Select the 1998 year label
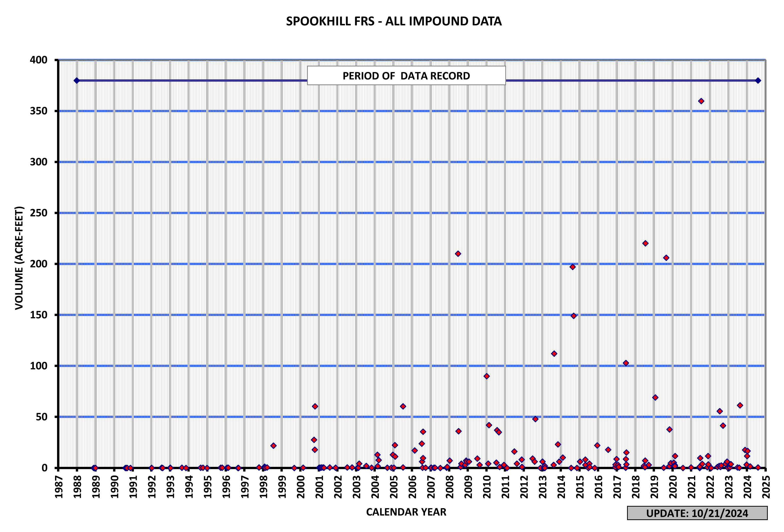Screen dimensions: 784x532 point(263,487)
